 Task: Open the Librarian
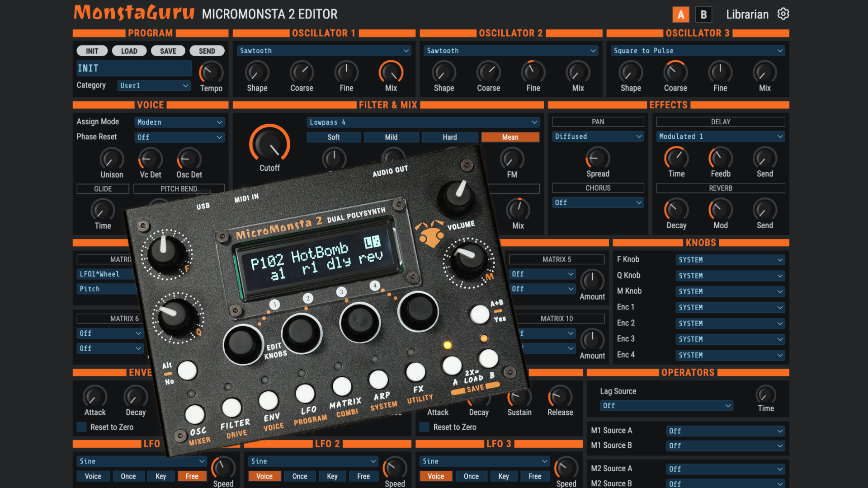(x=747, y=14)
